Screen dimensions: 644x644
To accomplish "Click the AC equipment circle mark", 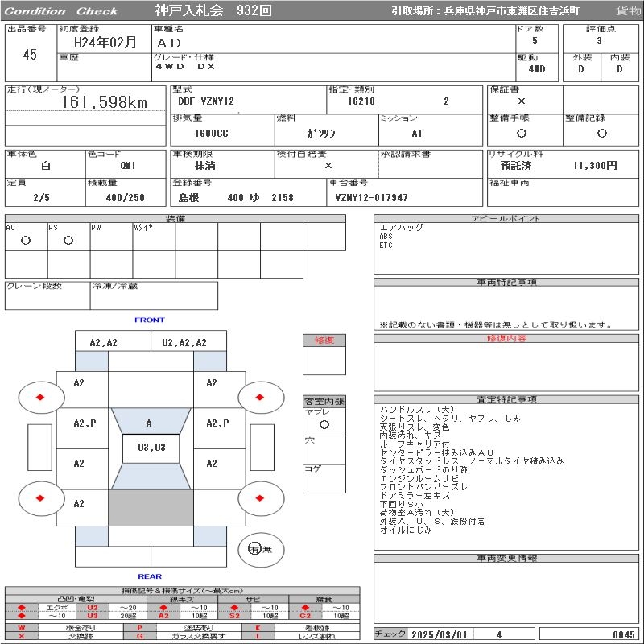I will [x=26, y=240].
